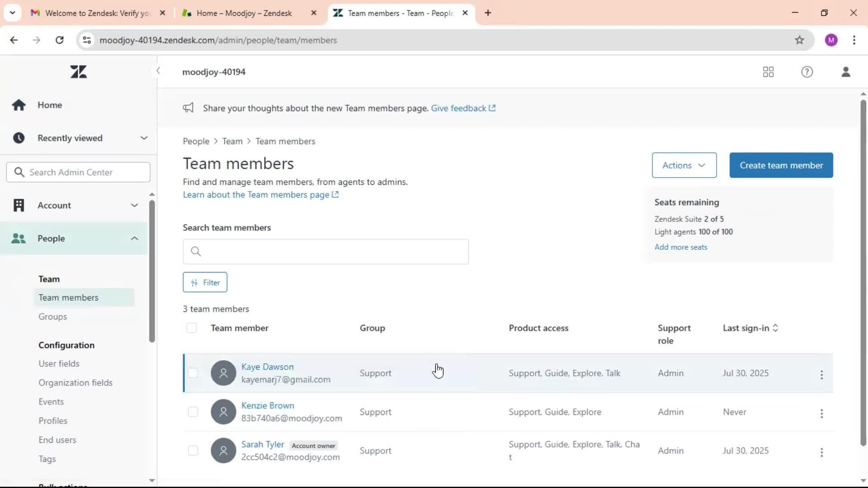This screenshot has height=488, width=868.
Task: Click the People group icon
Action: point(19,238)
